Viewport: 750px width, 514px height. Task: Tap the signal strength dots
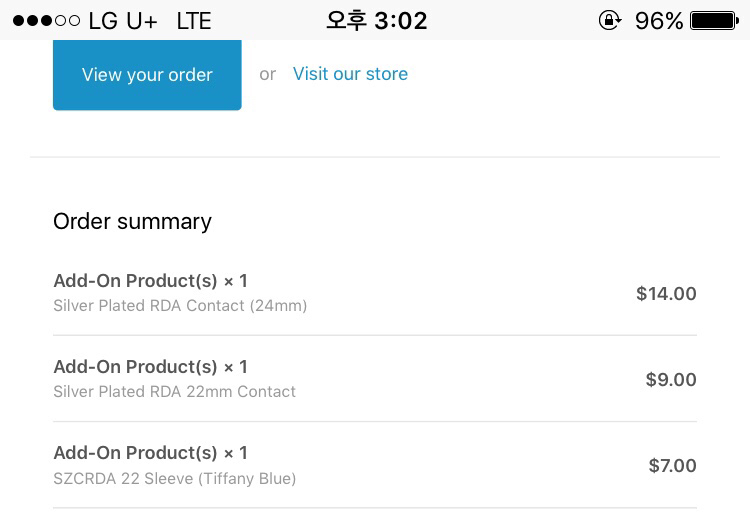tap(46, 21)
